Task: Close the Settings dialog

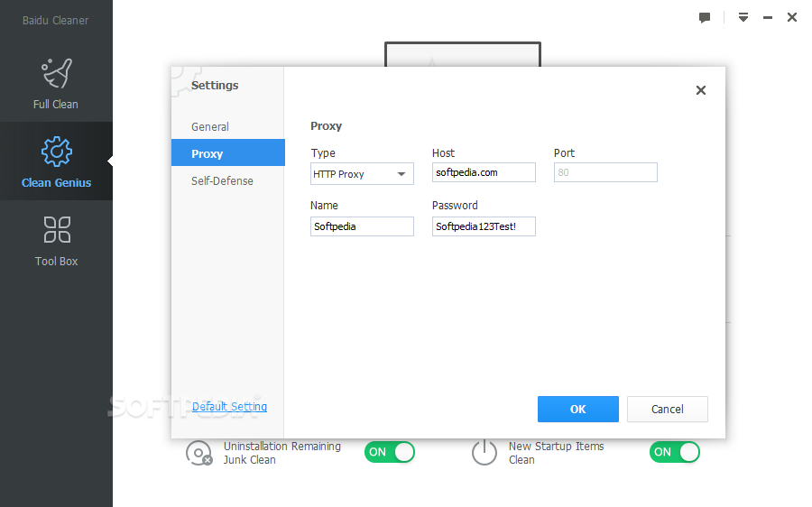Action: tap(701, 90)
